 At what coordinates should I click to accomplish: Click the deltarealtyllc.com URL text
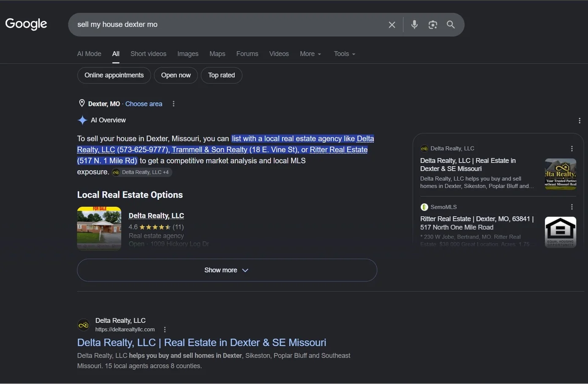[x=125, y=329]
